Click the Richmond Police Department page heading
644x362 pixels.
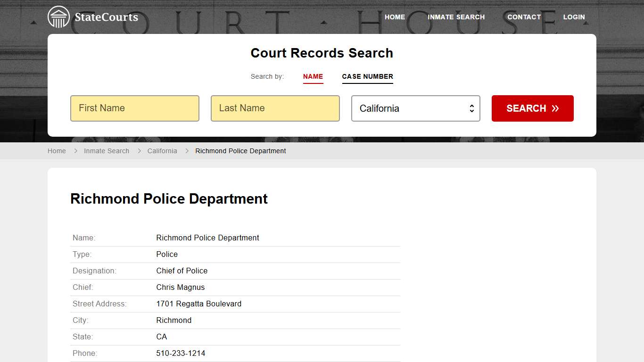[168, 198]
